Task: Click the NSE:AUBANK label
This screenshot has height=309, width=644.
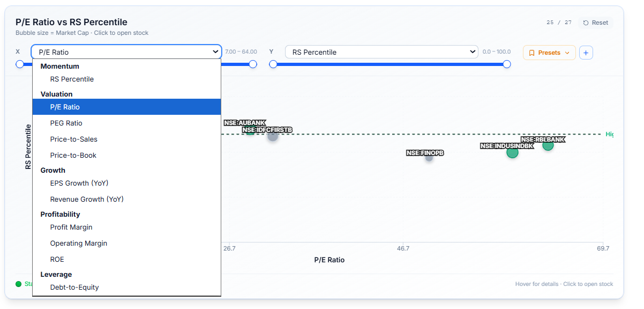Action: [244, 123]
